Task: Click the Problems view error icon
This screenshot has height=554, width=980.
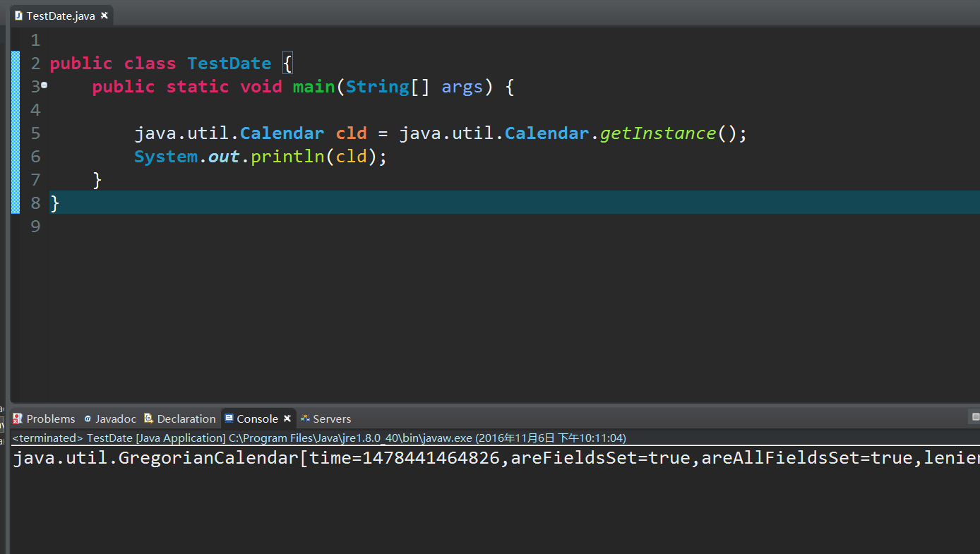Action: coord(17,418)
